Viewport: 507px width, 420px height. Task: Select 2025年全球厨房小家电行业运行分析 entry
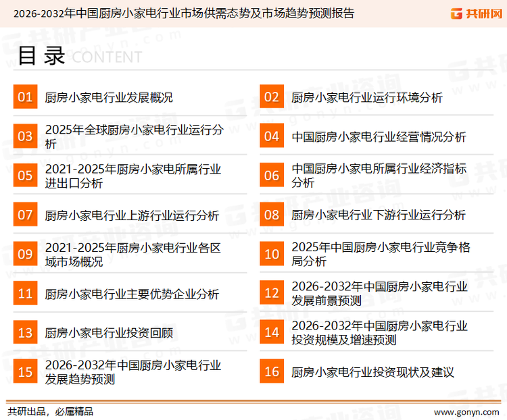click(x=135, y=136)
